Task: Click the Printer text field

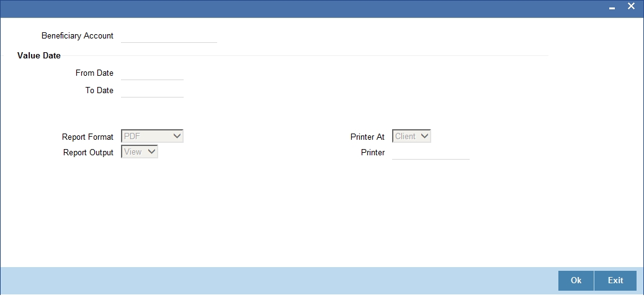Action: (x=431, y=152)
